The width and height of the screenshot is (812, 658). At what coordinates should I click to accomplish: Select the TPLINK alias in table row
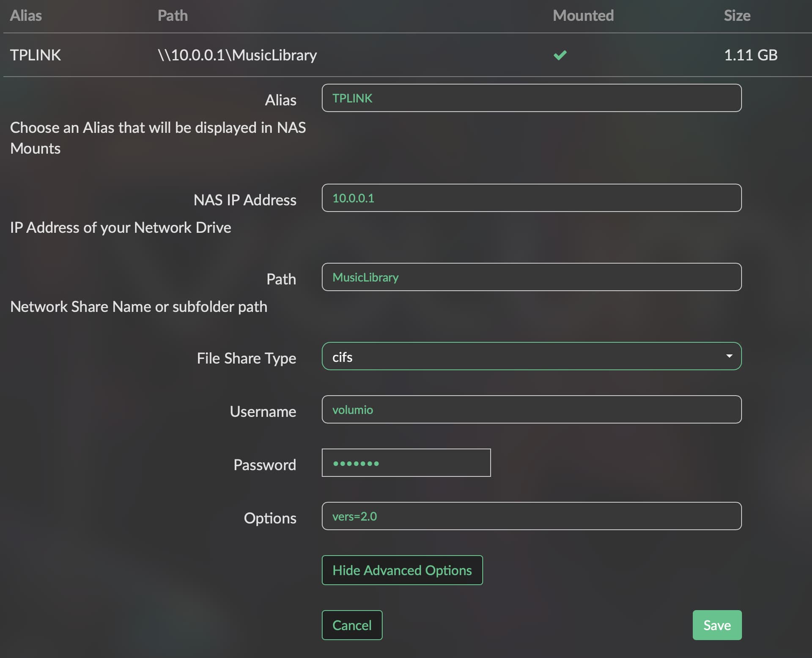pyautogui.click(x=36, y=55)
